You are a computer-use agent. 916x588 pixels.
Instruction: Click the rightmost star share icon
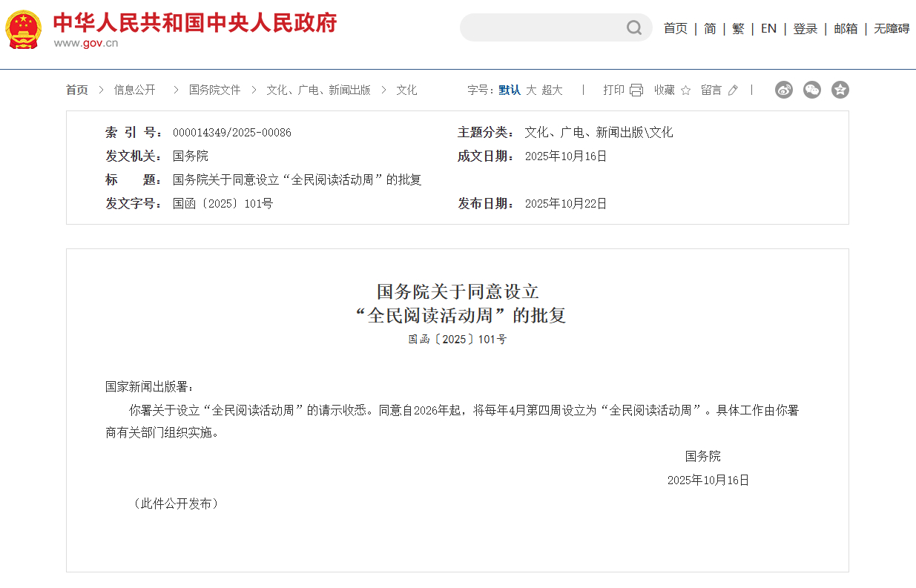click(x=840, y=89)
